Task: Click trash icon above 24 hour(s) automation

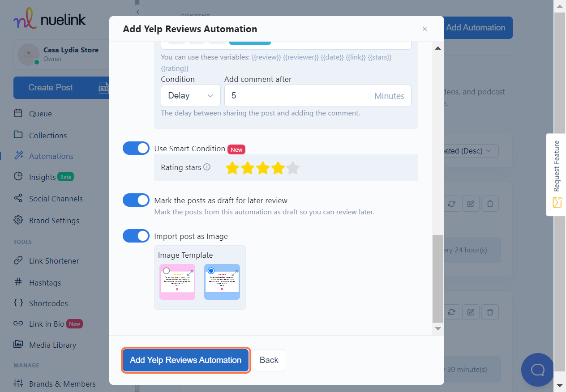Action: tap(490, 204)
